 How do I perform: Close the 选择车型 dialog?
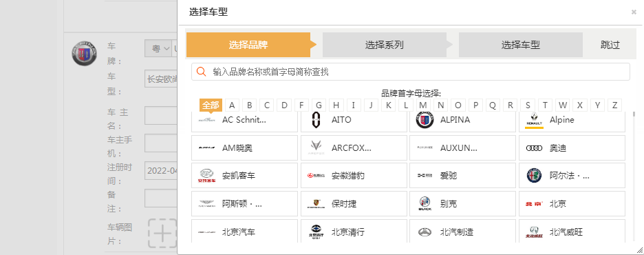[x=634, y=12]
